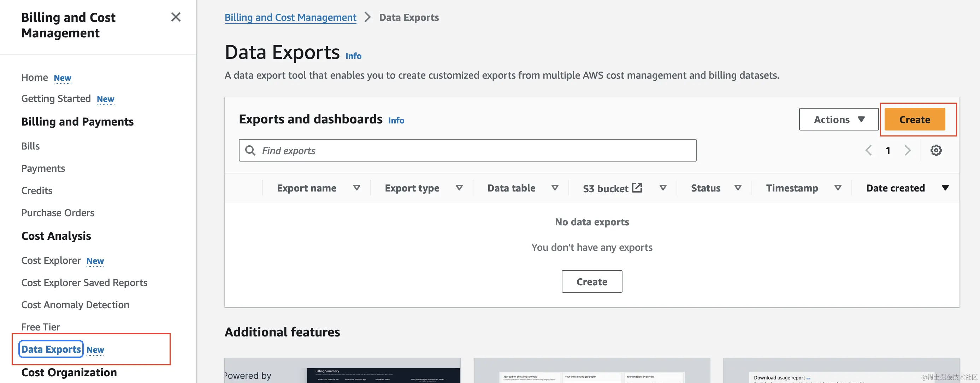This screenshot has width=980, height=383.
Task: Open Info link beside Data Exports title
Action: pos(353,56)
